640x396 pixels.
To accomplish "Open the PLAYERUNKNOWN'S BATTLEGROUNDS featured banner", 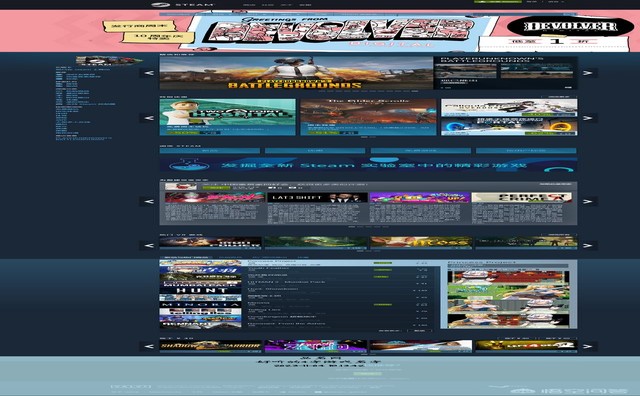I will point(296,73).
